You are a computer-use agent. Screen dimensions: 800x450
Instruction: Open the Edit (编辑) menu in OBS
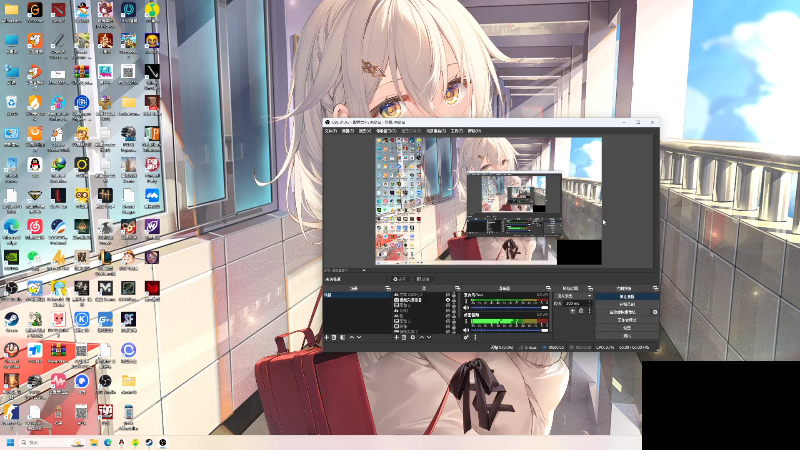click(347, 131)
